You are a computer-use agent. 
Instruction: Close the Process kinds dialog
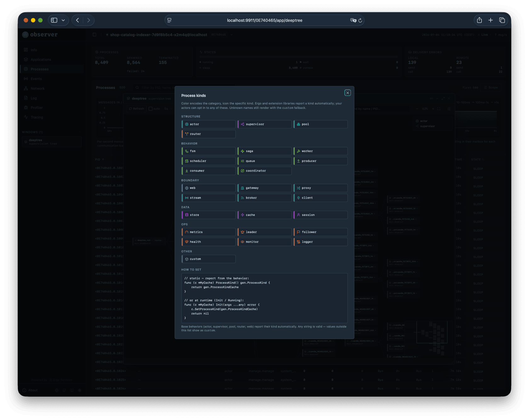tap(348, 93)
